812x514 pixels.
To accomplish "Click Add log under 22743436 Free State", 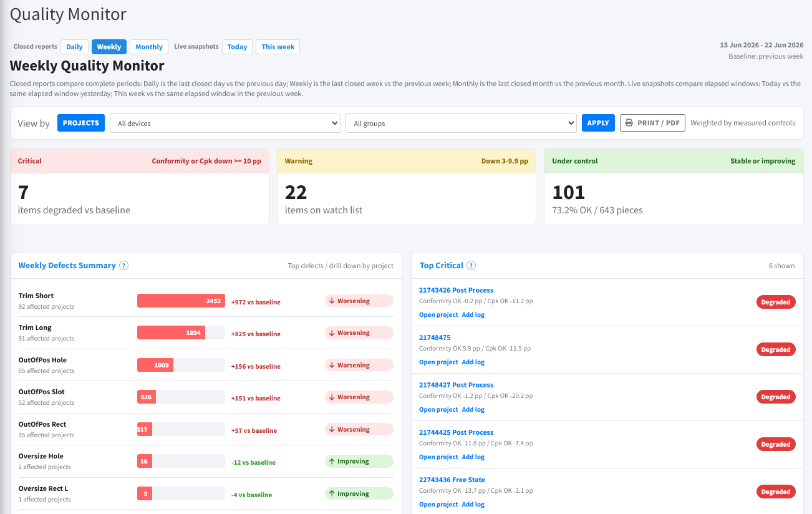I will coord(473,504).
